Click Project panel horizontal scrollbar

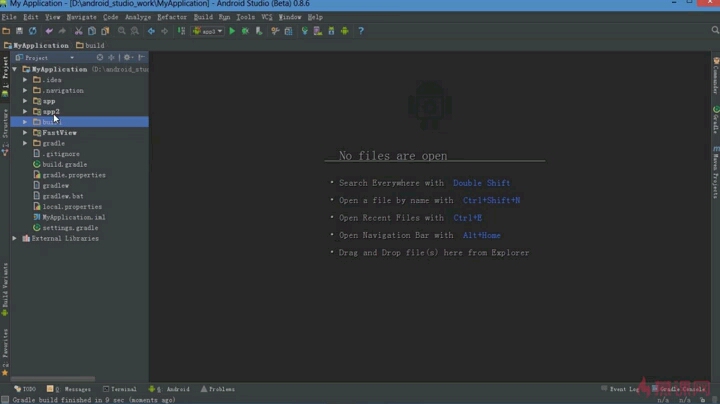53,379
